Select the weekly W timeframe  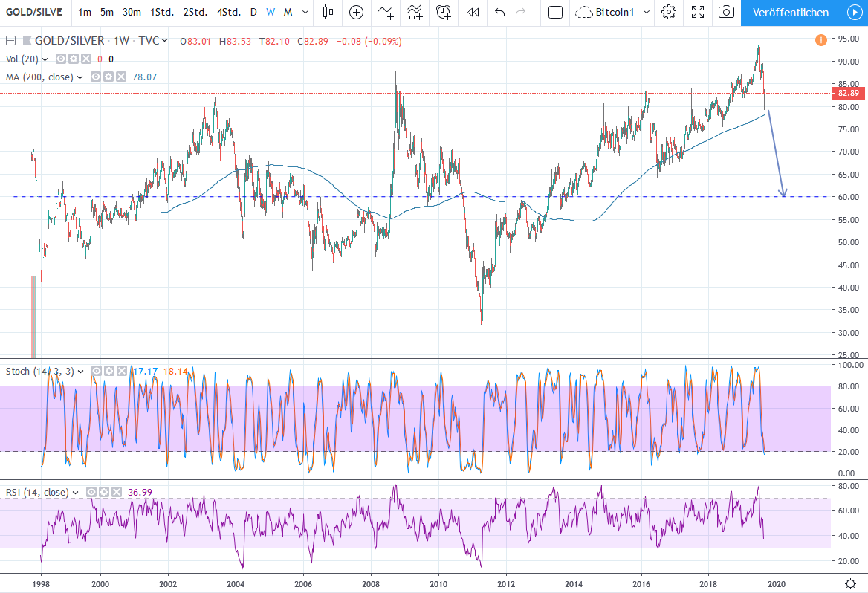pos(271,12)
